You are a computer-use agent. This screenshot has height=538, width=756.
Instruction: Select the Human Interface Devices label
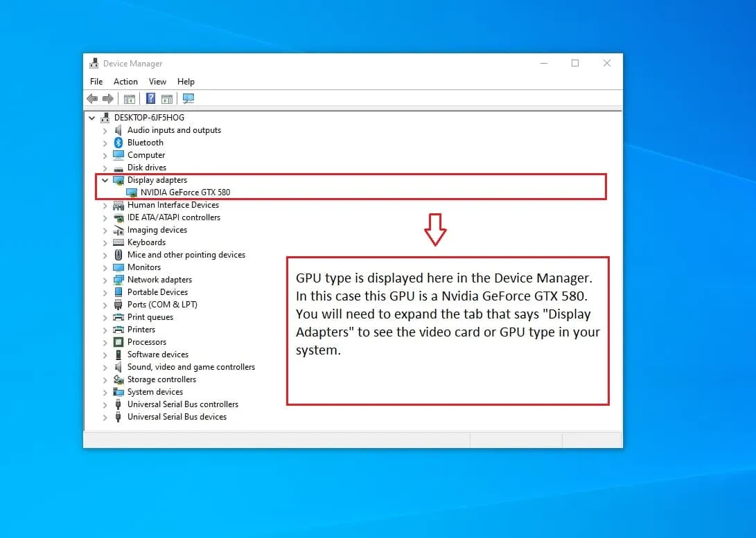[x=173, y=205]
